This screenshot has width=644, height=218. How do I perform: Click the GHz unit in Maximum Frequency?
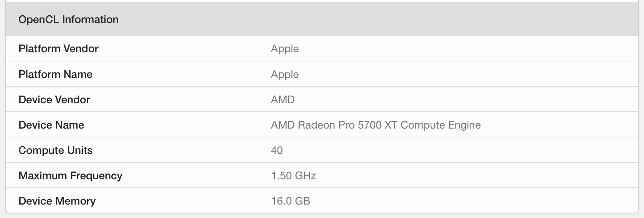(x=305, y=175)
